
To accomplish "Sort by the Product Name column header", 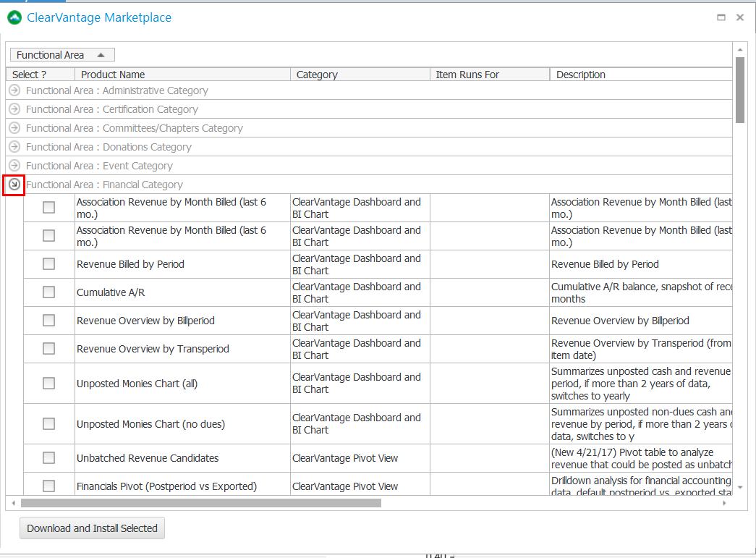I will tap(183, 75).
